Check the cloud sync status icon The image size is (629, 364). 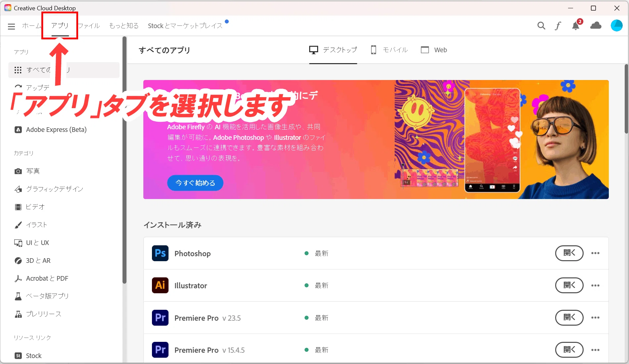coord(596,25)
